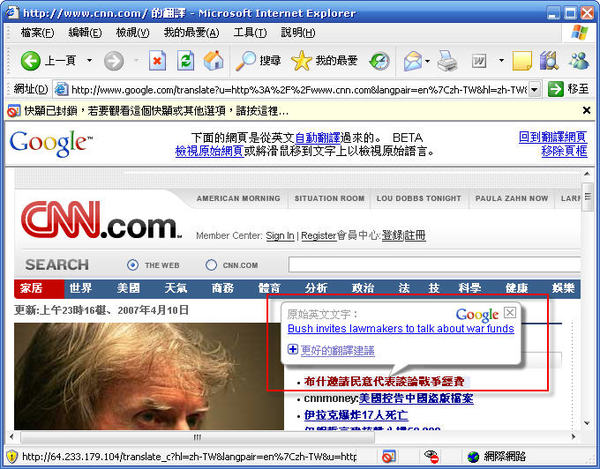Screen dimensions: 600x469
Task: Open 美國控告中國盜版檔案 headline link
Action: tap(416, 398)
